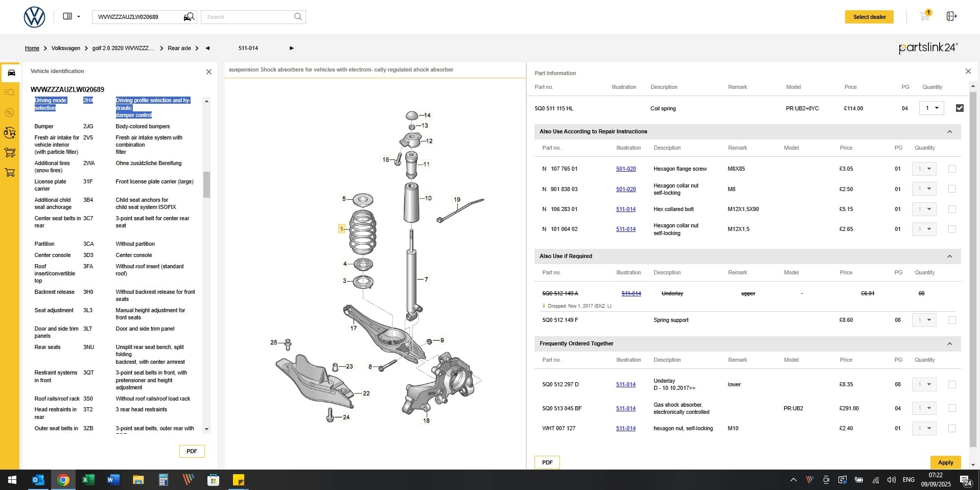Viewport: 980px width, 490px height.
Task: Click the Select dealer button
Action: coord(869,17)
